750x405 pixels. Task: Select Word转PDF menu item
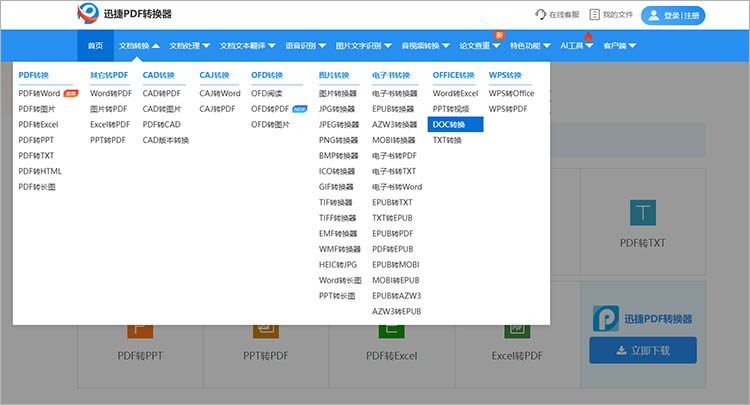pyautogui.click(x=111, y=93)
